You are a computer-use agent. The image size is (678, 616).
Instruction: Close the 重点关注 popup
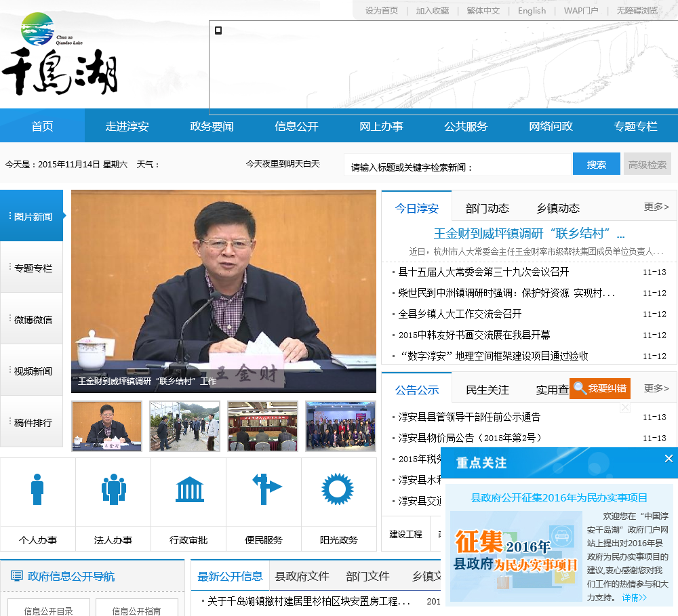coord(669,459)
